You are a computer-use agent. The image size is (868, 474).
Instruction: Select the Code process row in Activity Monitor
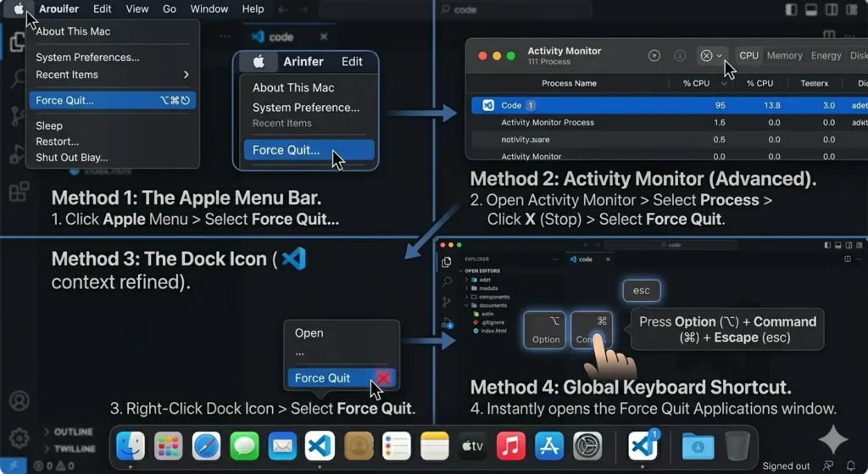[669, 105]
